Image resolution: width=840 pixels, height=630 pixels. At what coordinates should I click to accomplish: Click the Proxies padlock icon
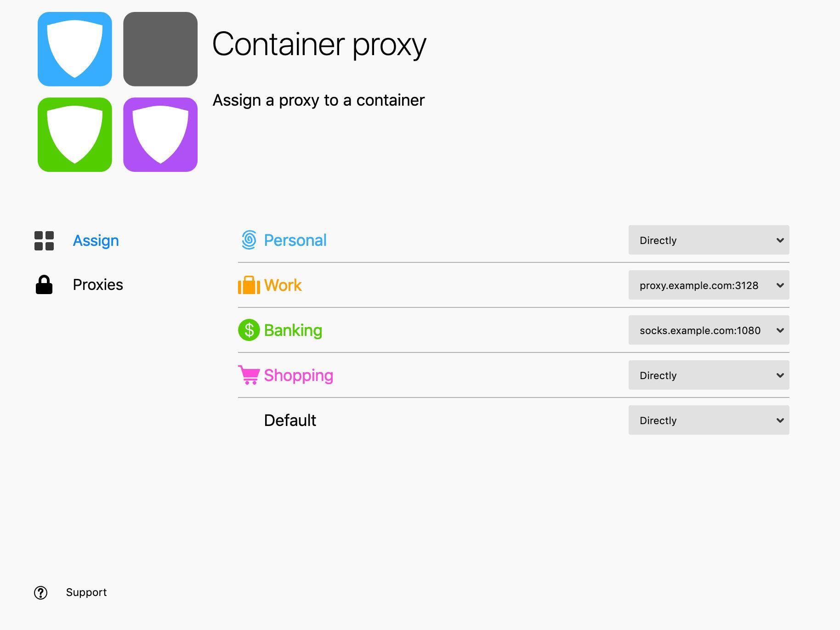click(x=44, y=285)
